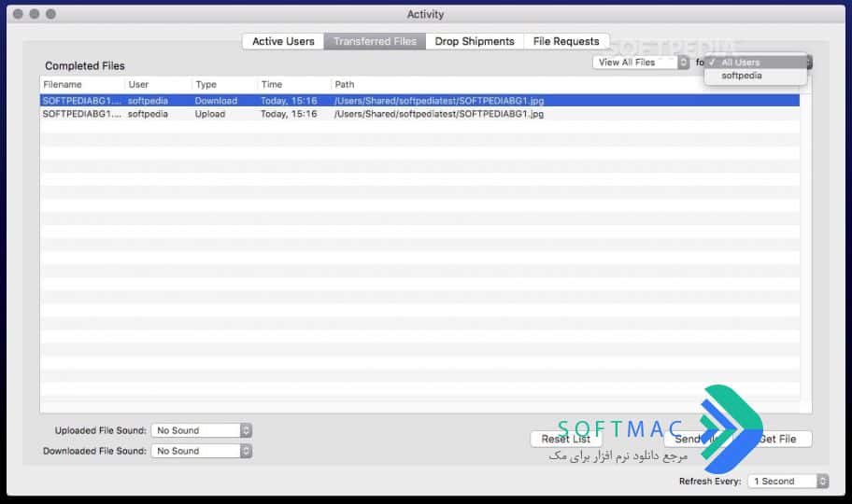Open the View All Files dropdown

[641, 63]
